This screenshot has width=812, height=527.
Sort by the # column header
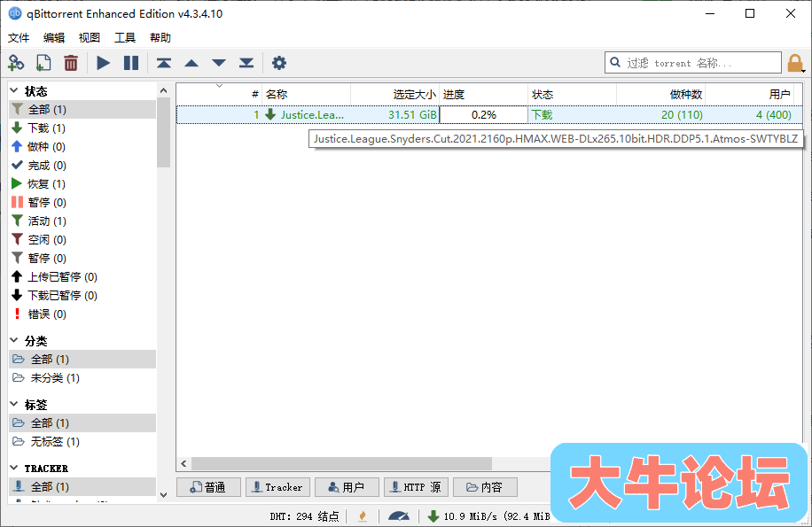pos(219,94)
